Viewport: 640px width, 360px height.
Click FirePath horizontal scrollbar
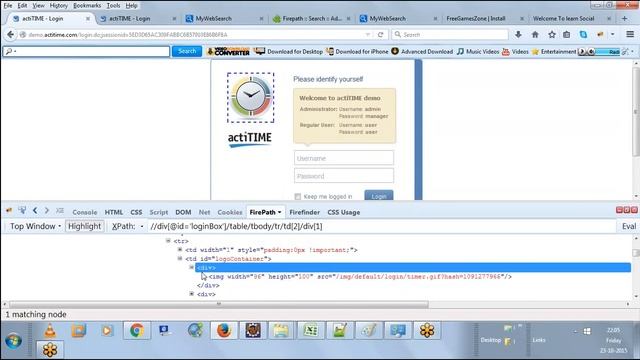[218, 304]
